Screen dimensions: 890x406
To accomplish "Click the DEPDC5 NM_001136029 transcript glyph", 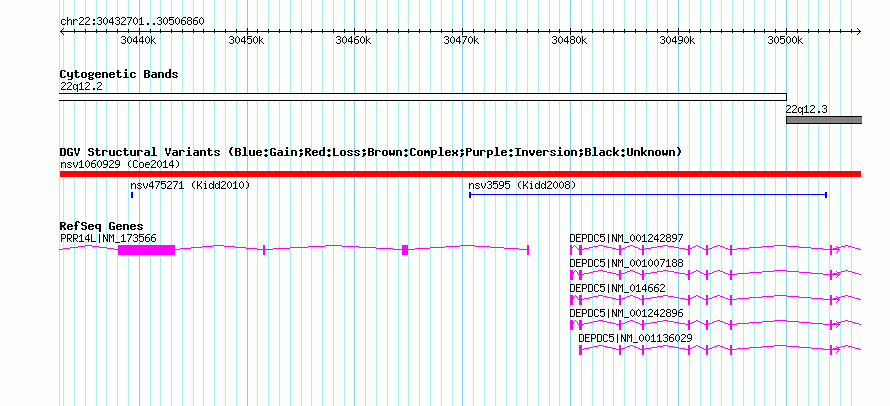I will tap(720, 350).
